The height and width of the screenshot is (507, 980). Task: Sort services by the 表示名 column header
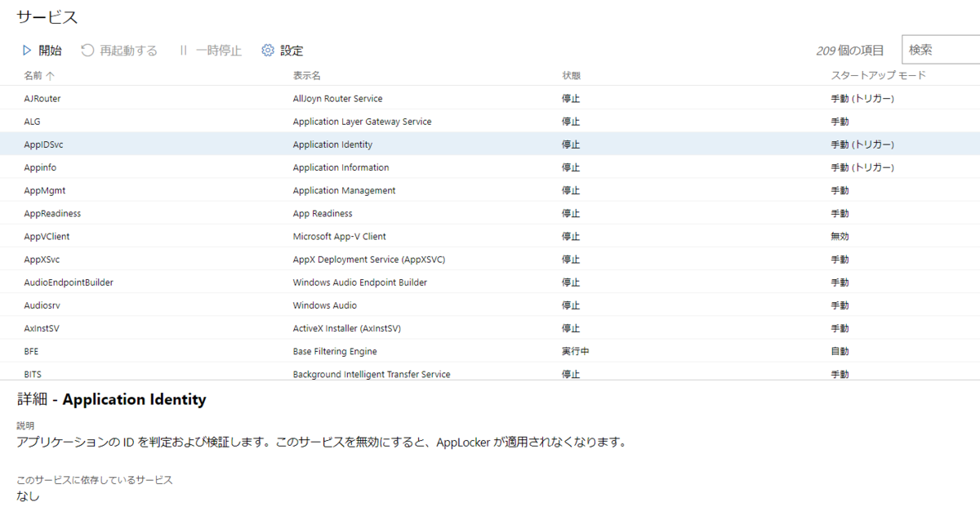point(305,74)
